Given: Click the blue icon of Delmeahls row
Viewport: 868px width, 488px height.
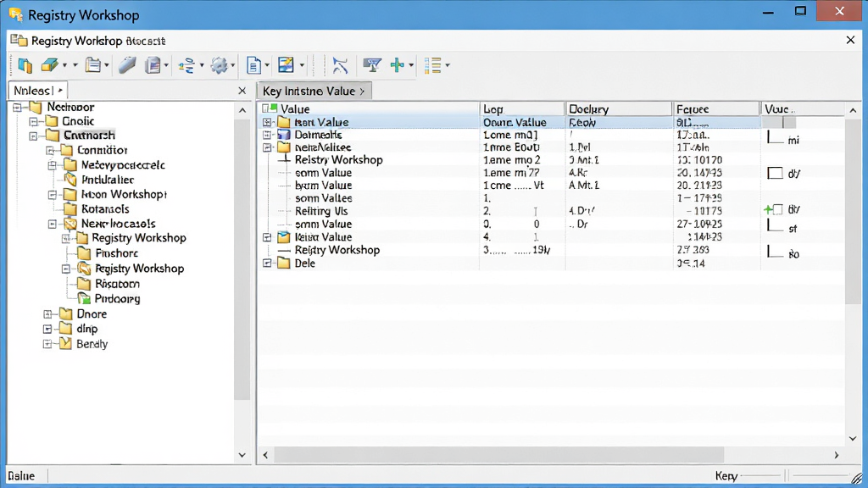Looking at the screenshot, I should (284, 135).
